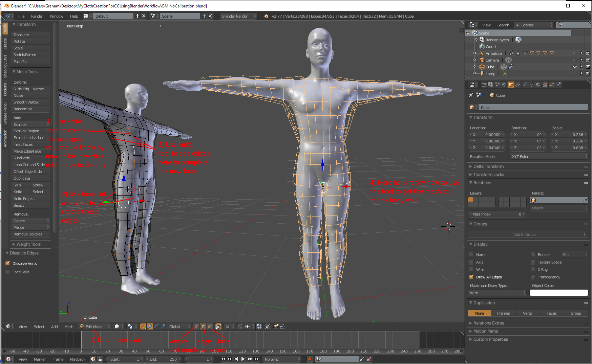Click the Knife tool button
This screenshot has width=592, height=364.
pyautogui.click(x=21, y=191)
